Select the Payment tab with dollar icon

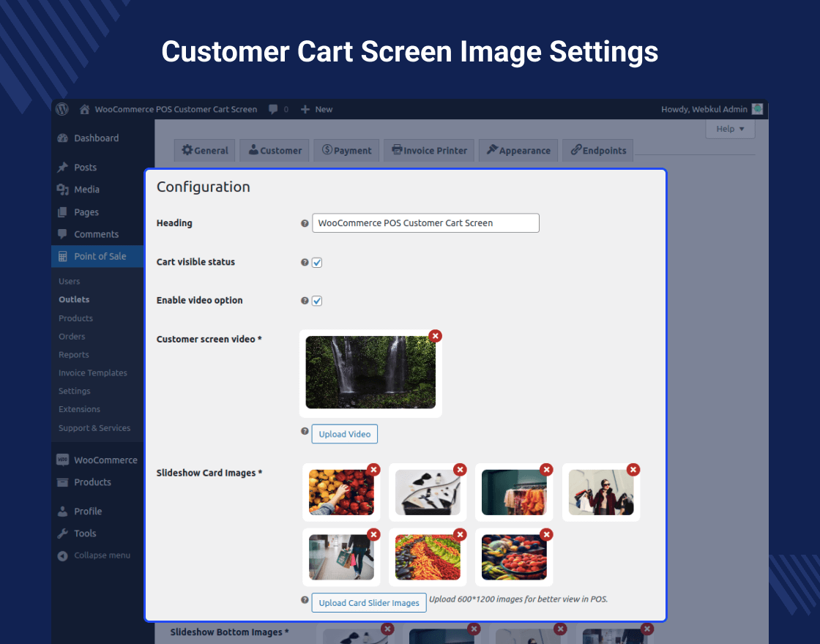(x=328, y=150)
